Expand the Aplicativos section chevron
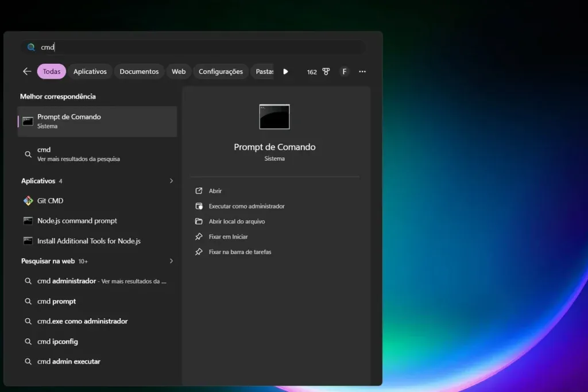588x392 pixels. pos(171,181)
